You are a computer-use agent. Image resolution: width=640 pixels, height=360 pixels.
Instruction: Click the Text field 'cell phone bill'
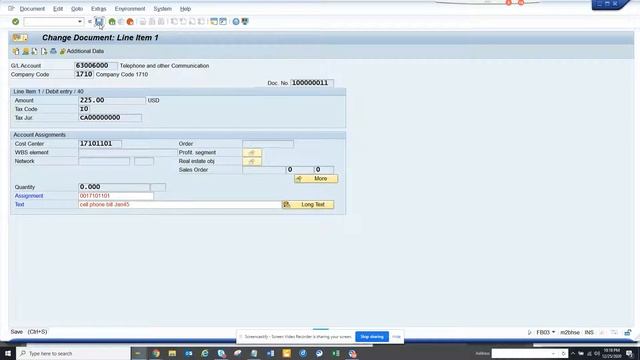180,204
